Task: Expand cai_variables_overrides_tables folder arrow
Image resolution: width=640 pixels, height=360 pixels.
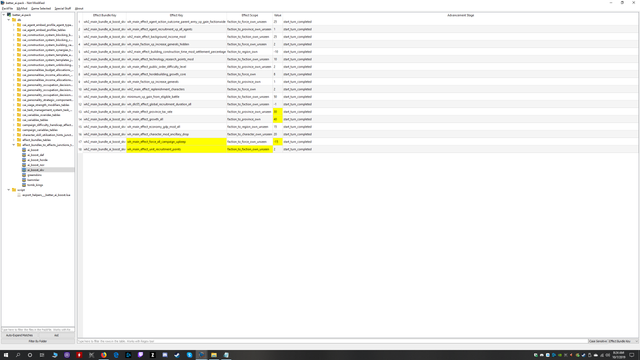Action: click(13, 115)
